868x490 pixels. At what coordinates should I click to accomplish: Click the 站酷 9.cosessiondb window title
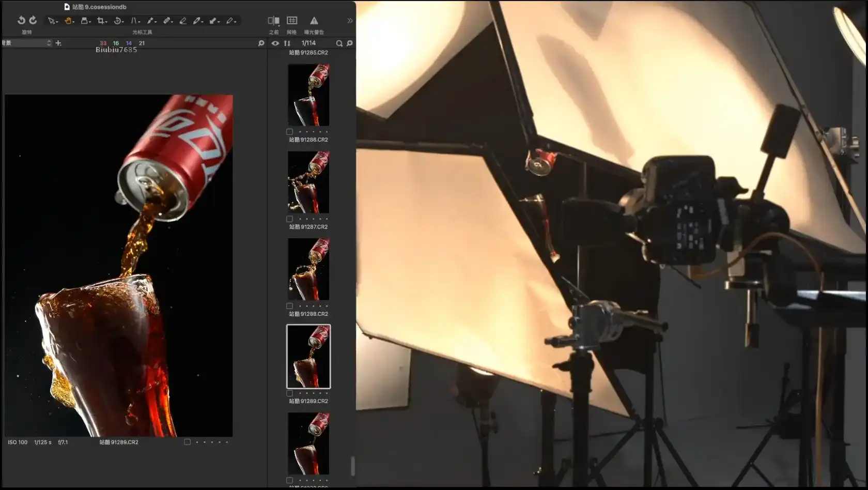(x=99, y=7)
